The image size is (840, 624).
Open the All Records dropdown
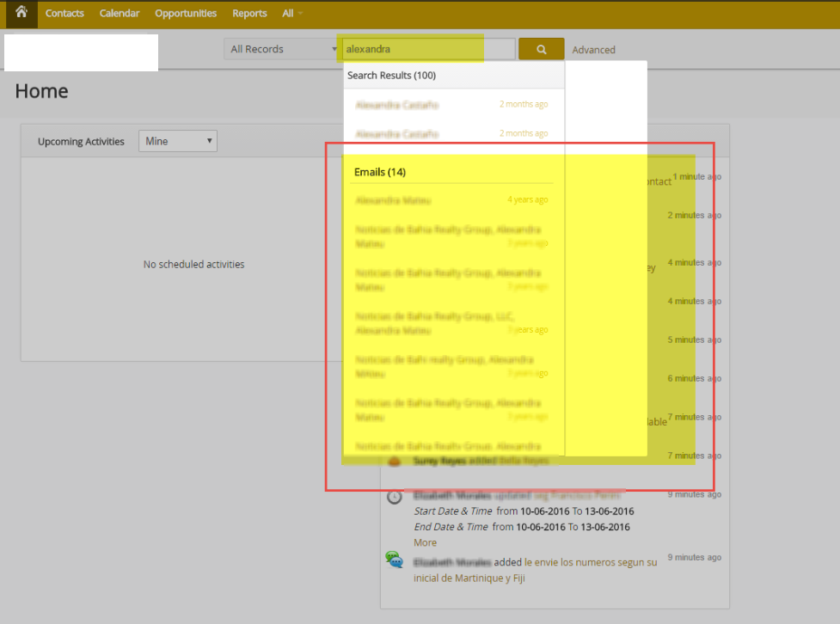point(283,49)
